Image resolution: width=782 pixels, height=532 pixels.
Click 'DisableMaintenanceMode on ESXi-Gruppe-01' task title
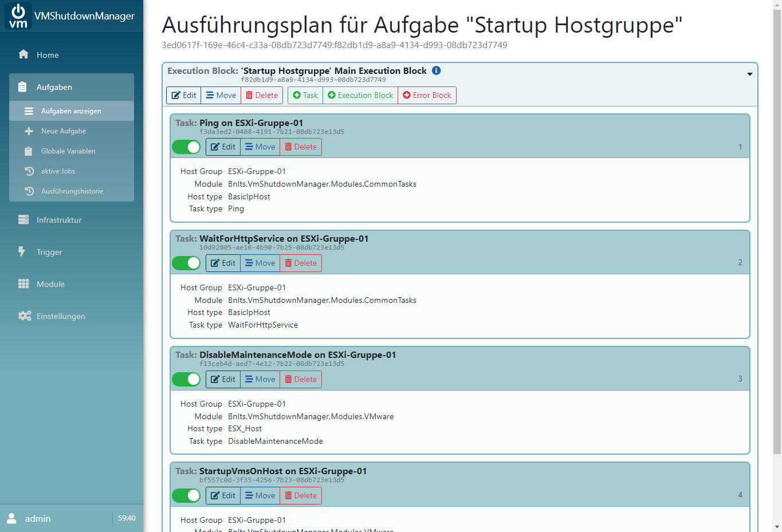coord(297,355)
